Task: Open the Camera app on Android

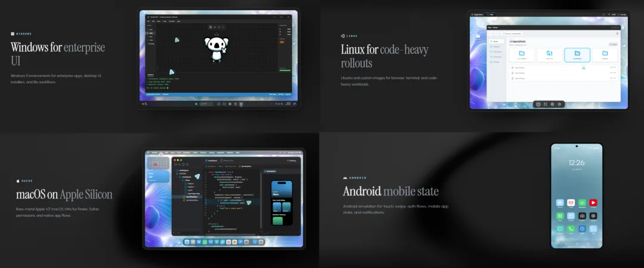Action: pyautogui.click(x=582, y=216)
